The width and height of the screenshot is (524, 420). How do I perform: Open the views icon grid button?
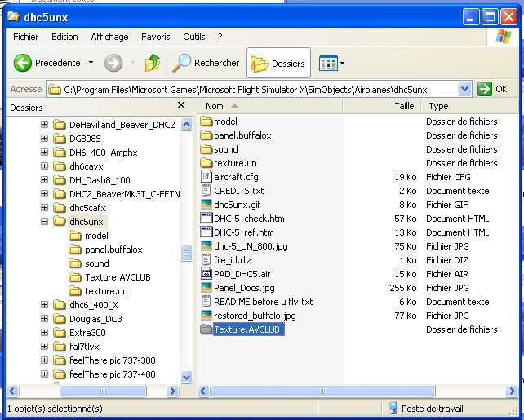[328, 63]
